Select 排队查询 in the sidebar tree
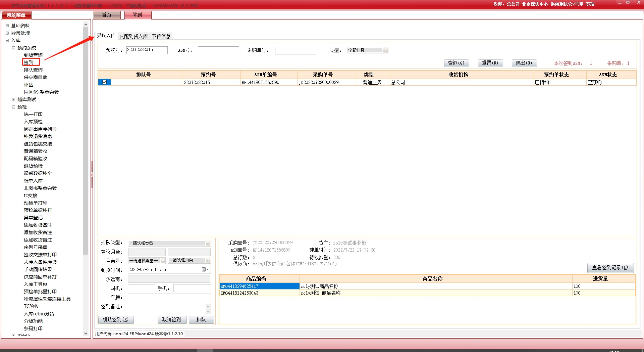The image size is (644, 352). (x=33, y=70)
